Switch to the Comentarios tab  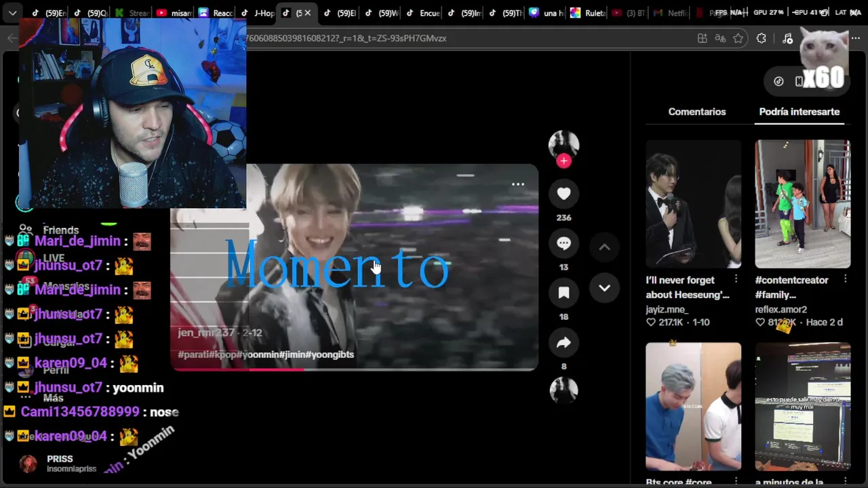pyautogui.click(x=697, y=112)
